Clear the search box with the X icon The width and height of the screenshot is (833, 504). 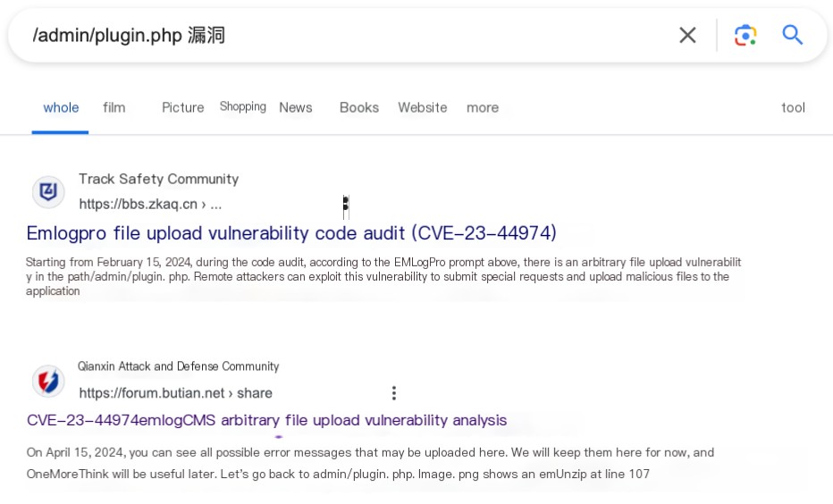pos(687,36)
